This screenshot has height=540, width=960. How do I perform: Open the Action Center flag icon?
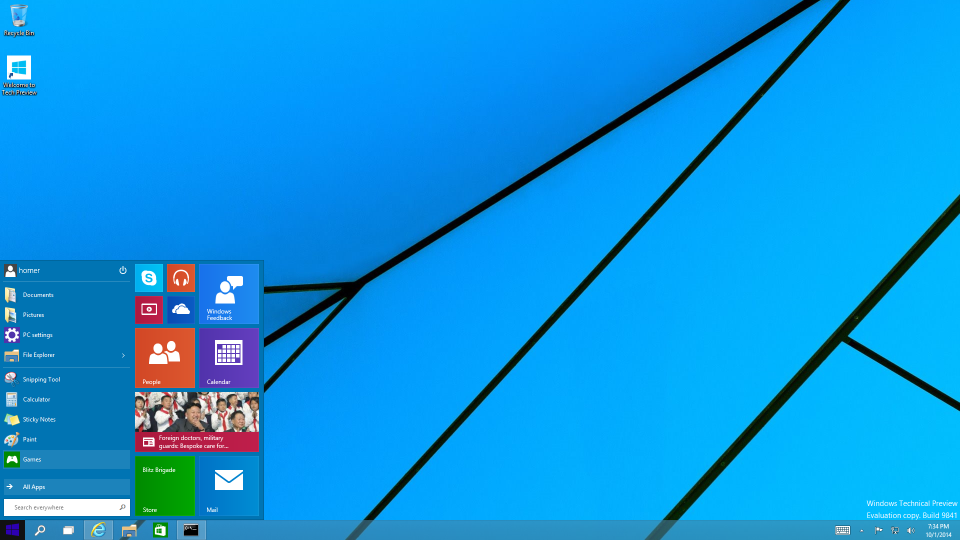coord(878,531)
